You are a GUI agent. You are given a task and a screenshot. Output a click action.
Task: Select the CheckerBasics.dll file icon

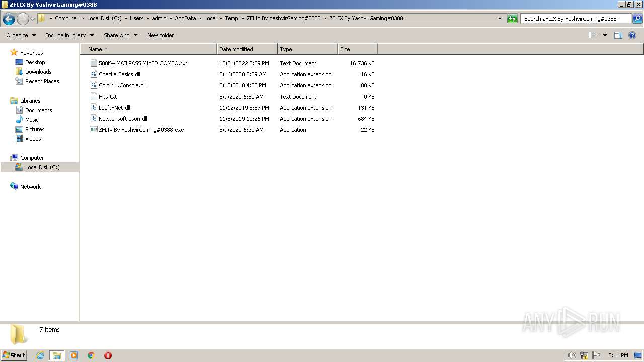click(93, 74)
